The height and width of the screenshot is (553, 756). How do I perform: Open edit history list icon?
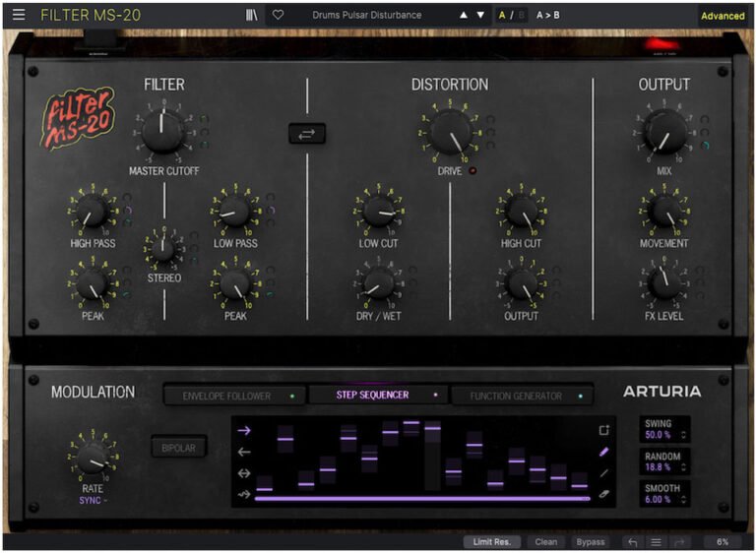point(656,542)
